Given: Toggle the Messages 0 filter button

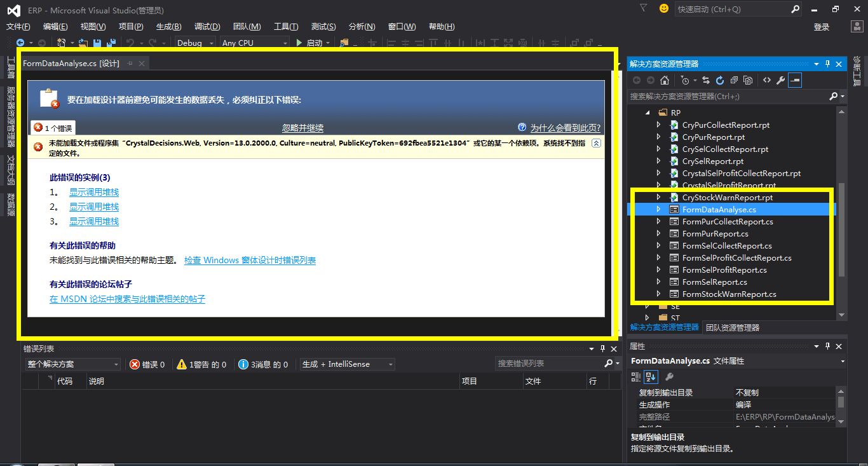Looking at the screenshot, I should point(264,364).
